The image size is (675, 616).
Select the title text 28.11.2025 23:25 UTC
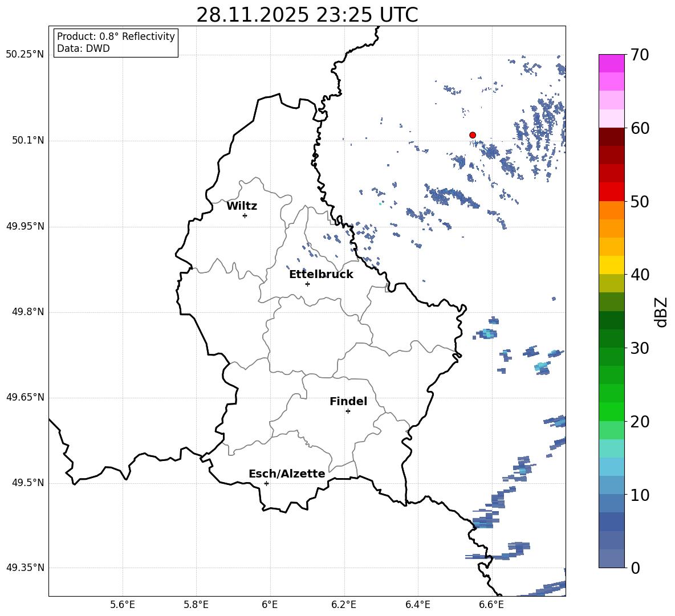[307, 15]
